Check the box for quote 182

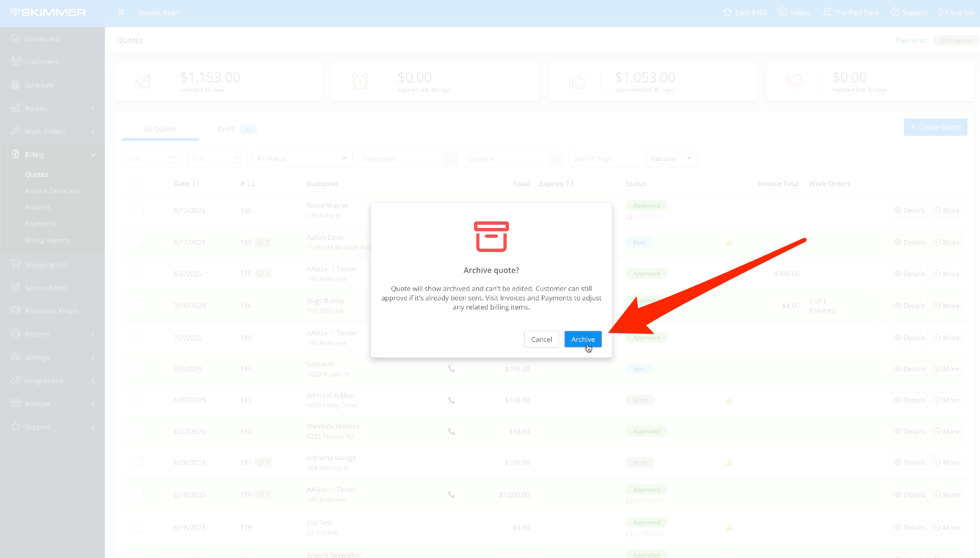[x=139, y=431]
